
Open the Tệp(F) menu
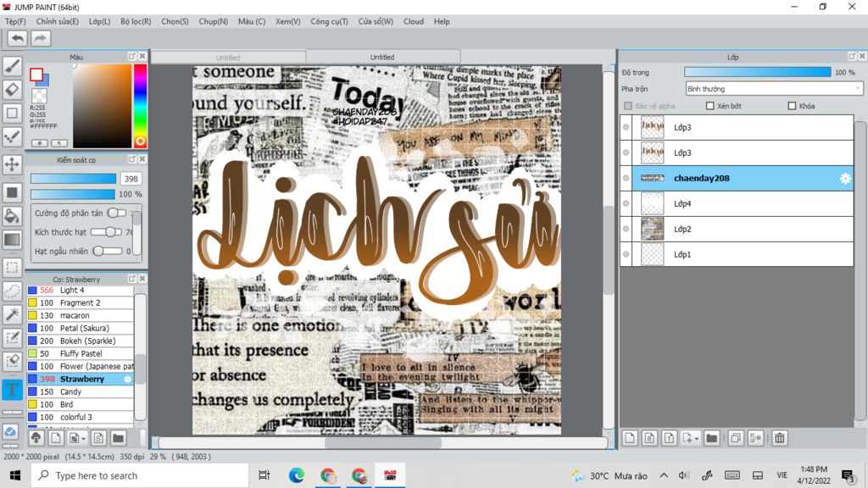[x=15, y=21]
